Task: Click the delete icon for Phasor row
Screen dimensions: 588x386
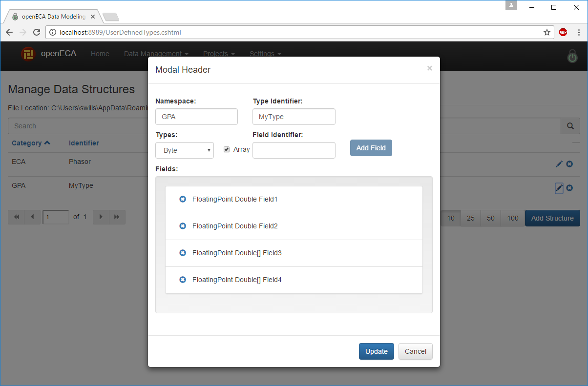Action: coord(569,164)
